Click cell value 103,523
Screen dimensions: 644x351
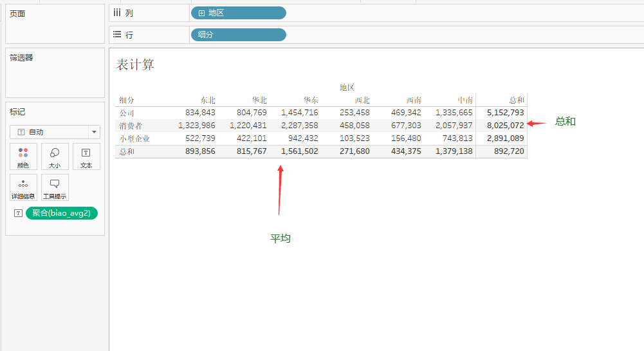coord(354,138)
